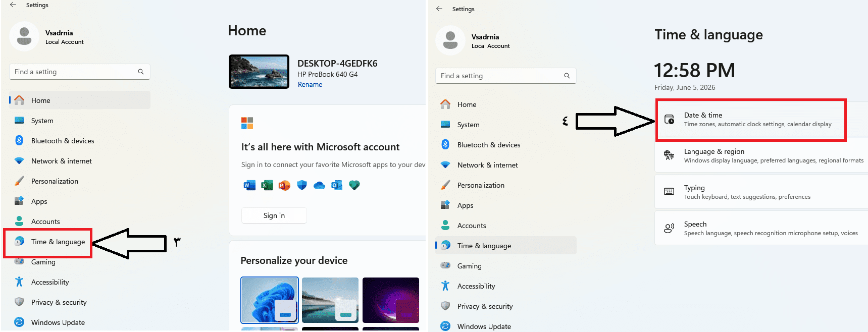Click the Rename link under device name
The height and width of the screenshot is (332, 868).
[x=310, y=84]
